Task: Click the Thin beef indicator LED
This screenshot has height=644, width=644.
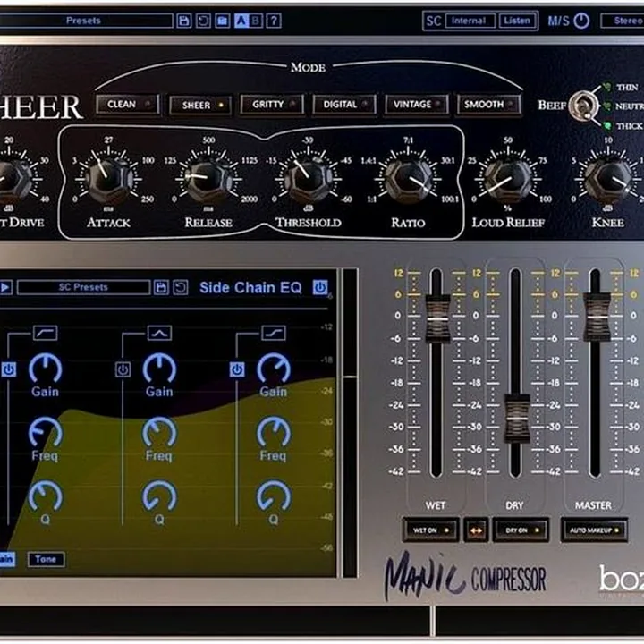Action: click(607, 87)
